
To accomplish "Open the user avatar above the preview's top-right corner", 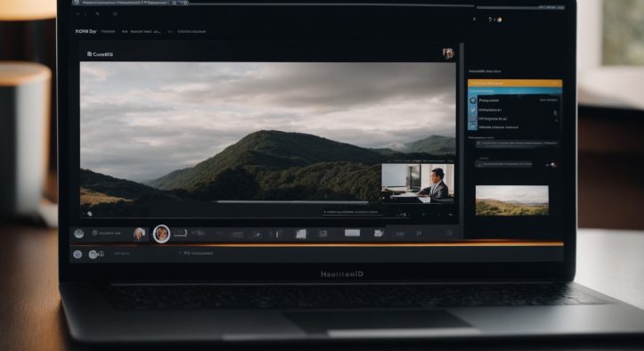I will click(448, 53).
